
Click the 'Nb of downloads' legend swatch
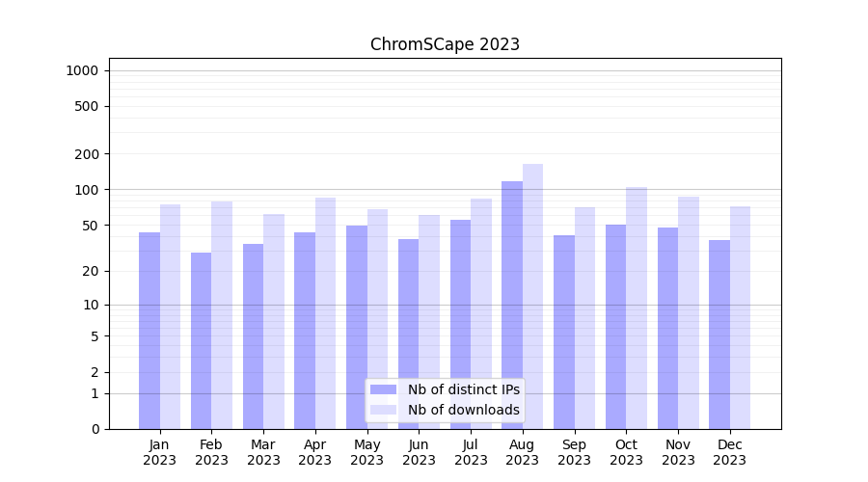point(383,410)
